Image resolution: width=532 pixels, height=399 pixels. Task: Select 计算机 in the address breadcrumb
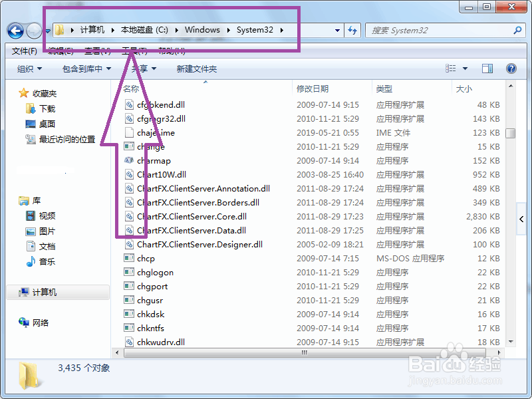click(x=92, y=30)
